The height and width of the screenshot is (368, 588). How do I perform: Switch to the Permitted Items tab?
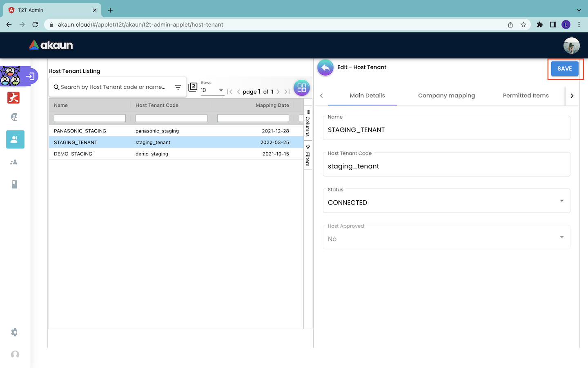[526, 96]
